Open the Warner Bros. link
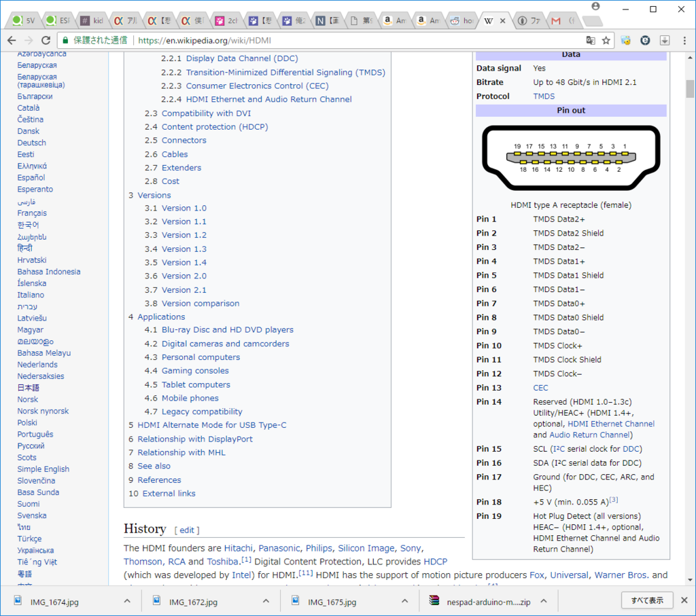The height and width of the screenshot is (616, 696). click(x=621, y=575)
